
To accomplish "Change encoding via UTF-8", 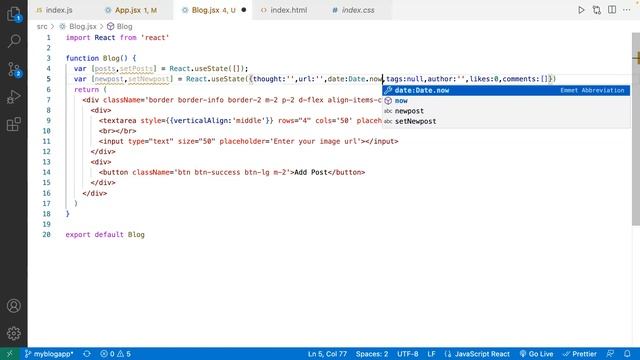I will tap(407, 354).
